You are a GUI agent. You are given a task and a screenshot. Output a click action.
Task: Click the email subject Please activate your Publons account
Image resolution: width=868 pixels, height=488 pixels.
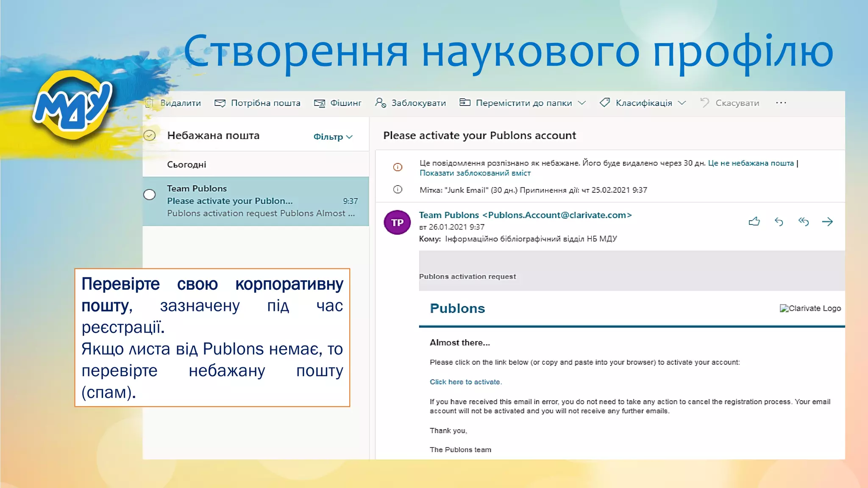(x=479, y=136)
